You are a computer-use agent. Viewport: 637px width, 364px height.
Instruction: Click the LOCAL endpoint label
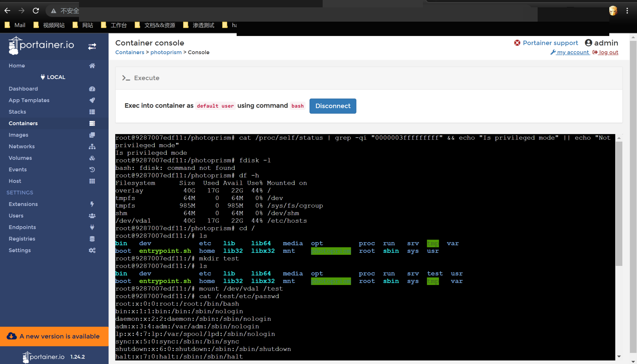(x=53, y=77)
